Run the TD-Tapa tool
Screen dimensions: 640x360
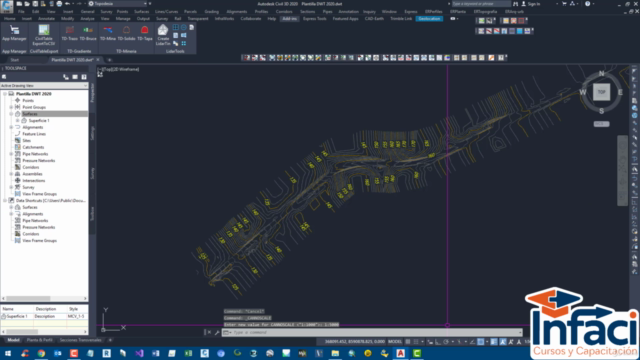pos(144,33)
